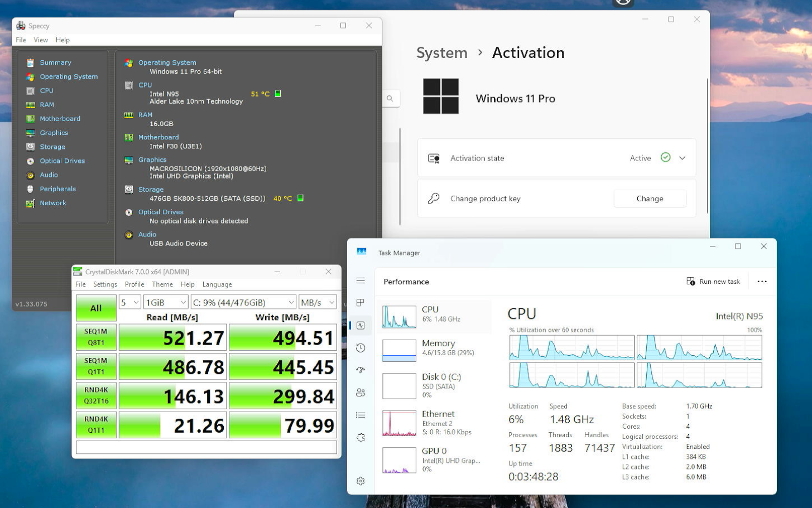Click the Change product key button

tap(650, 199)
